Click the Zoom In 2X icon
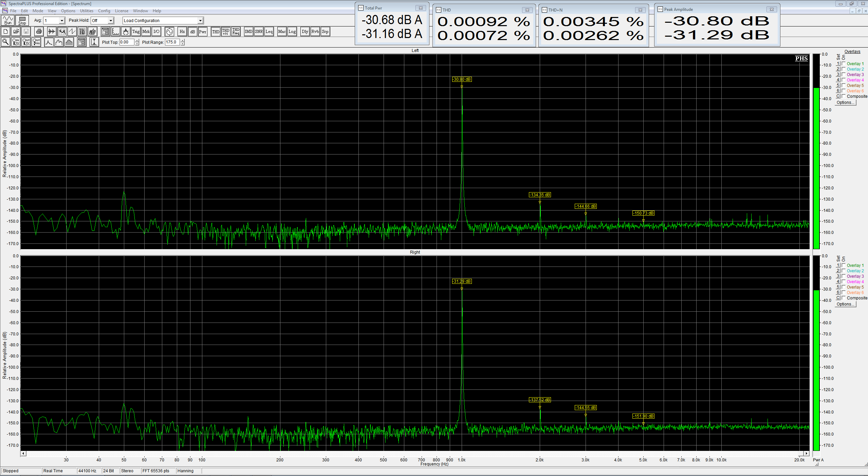The width and height of the screenshot is (868, 476). click(x=16, y=42)
